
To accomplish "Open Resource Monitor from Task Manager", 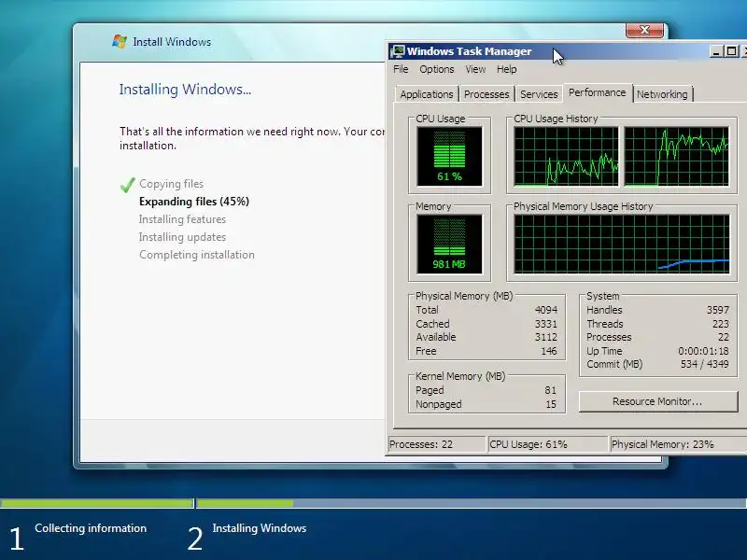I will pyautogui.click(x=658, y=401).
